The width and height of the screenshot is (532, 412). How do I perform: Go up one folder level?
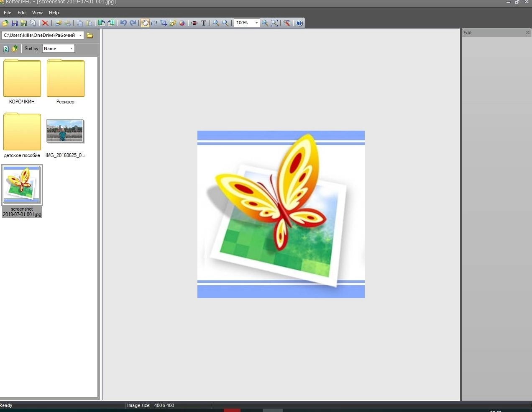[15, 49]
